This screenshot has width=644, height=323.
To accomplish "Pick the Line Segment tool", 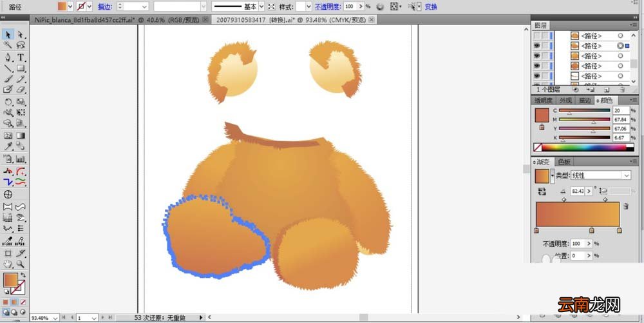I will 8,68.
